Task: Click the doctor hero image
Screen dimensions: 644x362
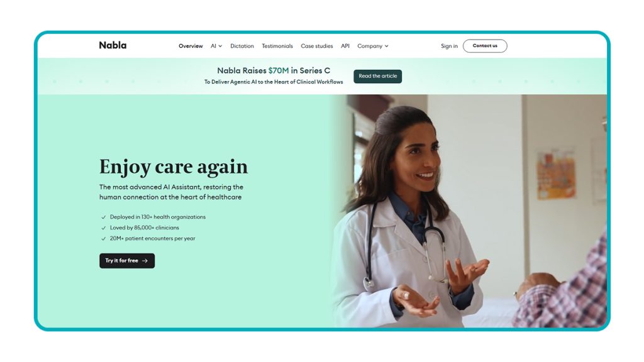Action: 468,211
